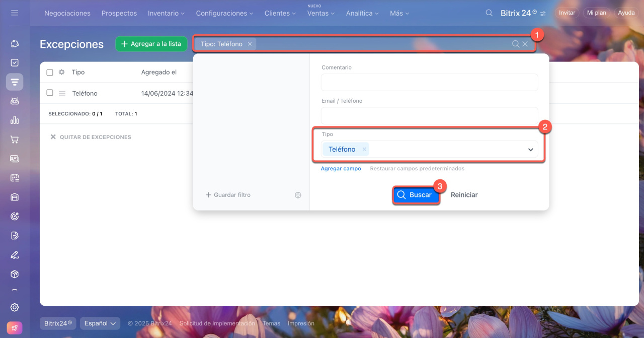Image resolution: width=644 pixels, height=338 pixels.
Task: Open the robot icon in the sidebar
Action: [x=15, y=101]
